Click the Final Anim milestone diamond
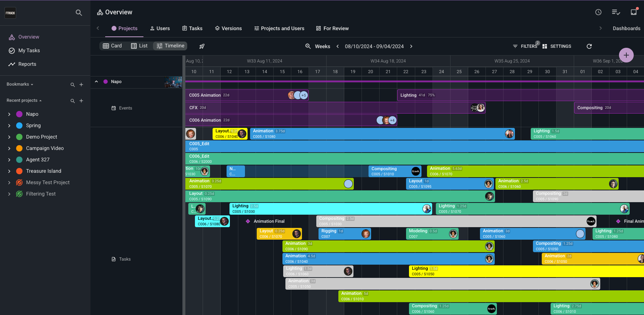644x315 pixels. [618, 221]
